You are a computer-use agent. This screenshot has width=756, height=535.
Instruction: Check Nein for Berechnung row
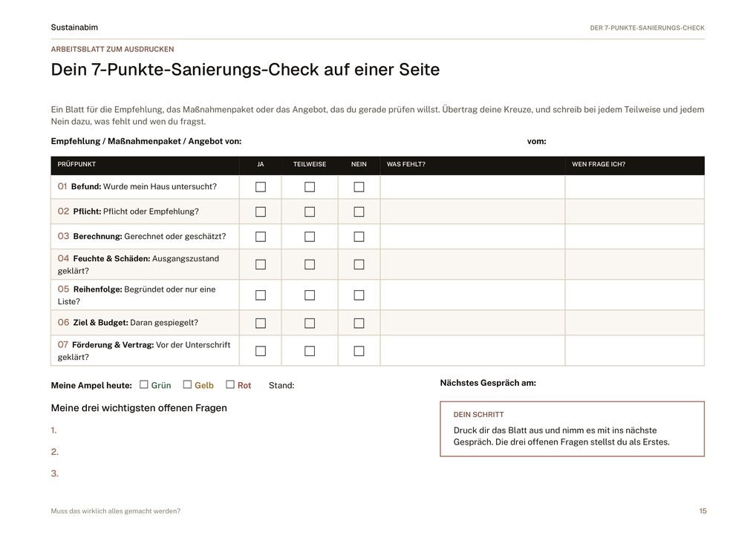click(359, 237)
